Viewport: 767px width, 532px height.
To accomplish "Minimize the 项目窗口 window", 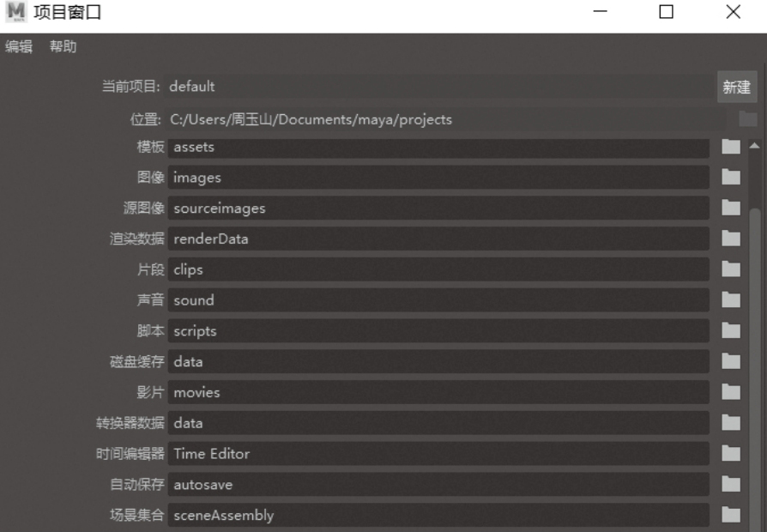I will tap(600, 11).
